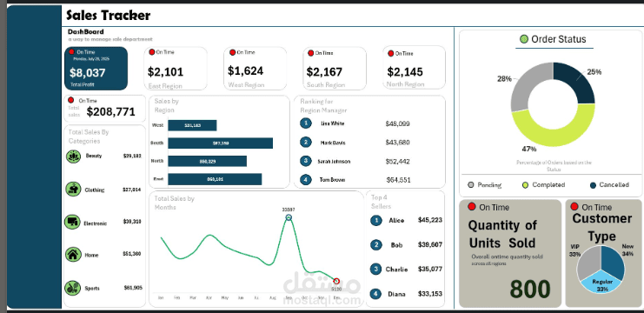Image resolution: width=644 pixels, height=313 pixels.
Task: Click rank 1 badge beside Lisa White
Action: point(306,123)
